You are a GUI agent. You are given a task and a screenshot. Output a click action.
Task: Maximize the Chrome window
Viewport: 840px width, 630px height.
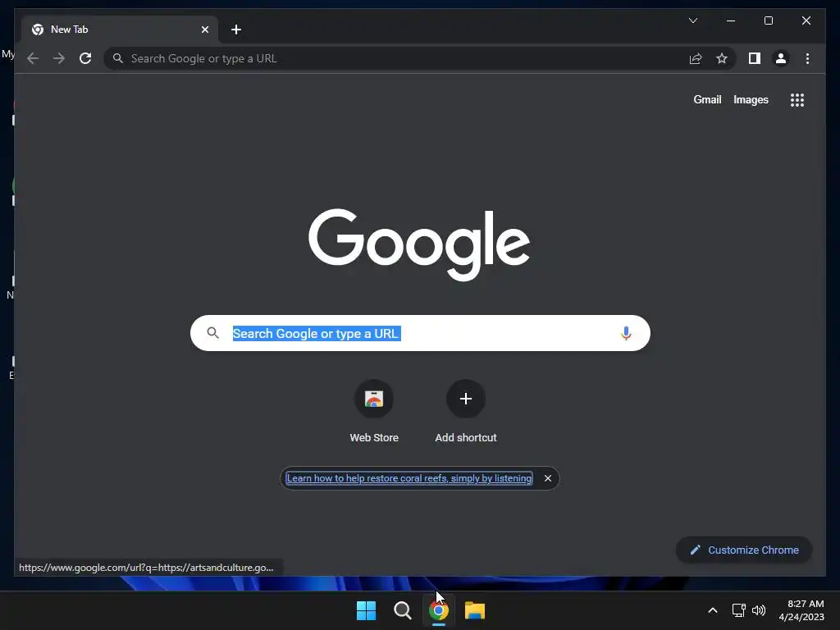pos(768,21)
